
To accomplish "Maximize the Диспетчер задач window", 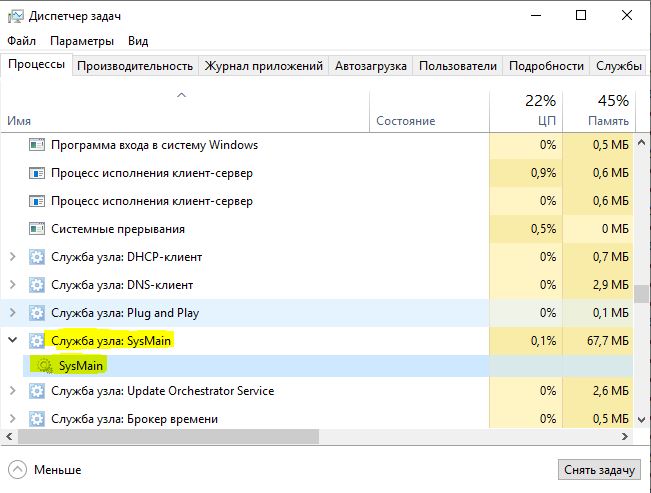I will click(x=581, y=15).
